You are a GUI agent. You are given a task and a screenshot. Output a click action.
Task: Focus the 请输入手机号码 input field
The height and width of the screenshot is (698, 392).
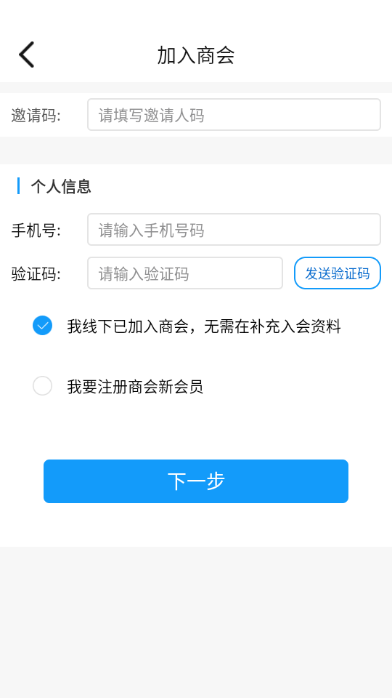tap(234, 229)
